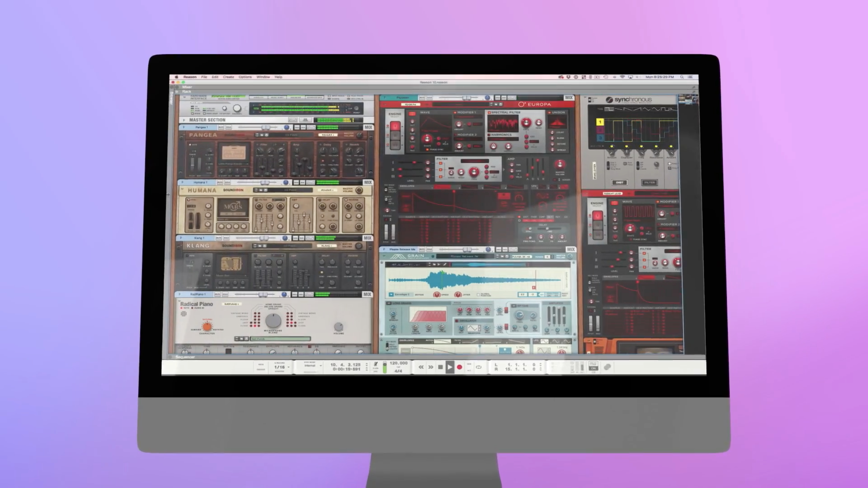Image resolution: width=868 pixels, height=488 pixels.
Task: Click the Rewind double-arrow button
Action: (x=421, y=367)
